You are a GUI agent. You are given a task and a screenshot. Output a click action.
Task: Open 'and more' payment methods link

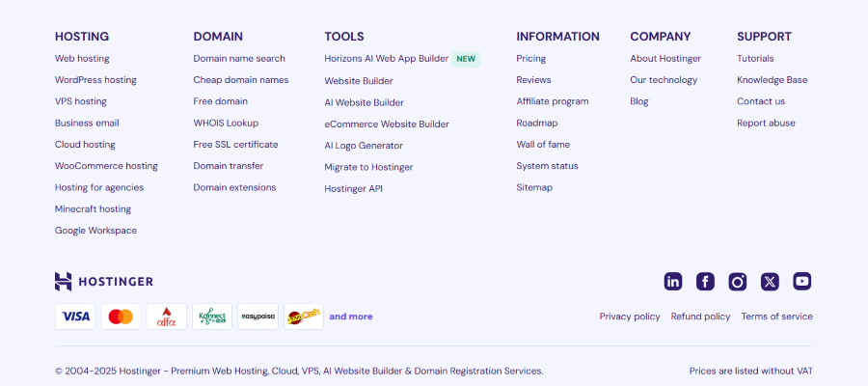351,317
